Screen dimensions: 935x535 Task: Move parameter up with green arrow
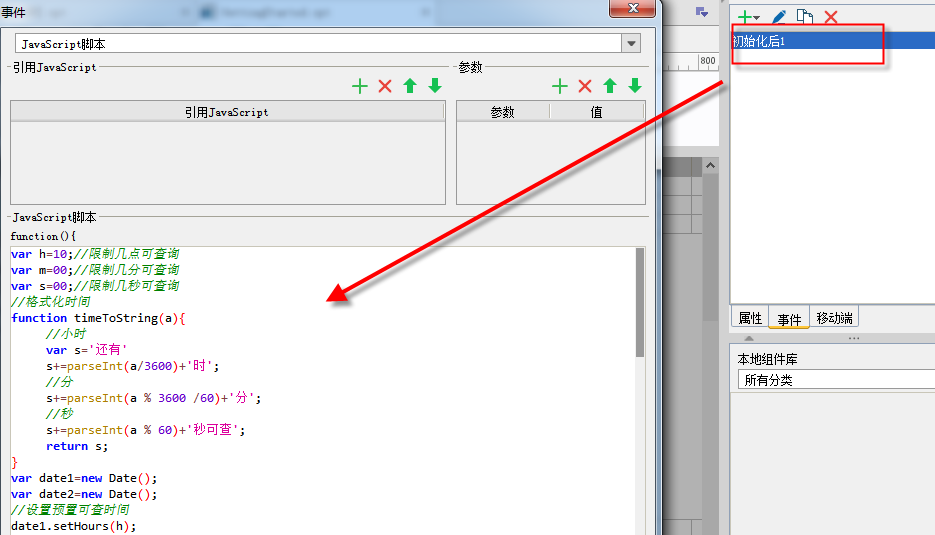click(x=609, y=86)
